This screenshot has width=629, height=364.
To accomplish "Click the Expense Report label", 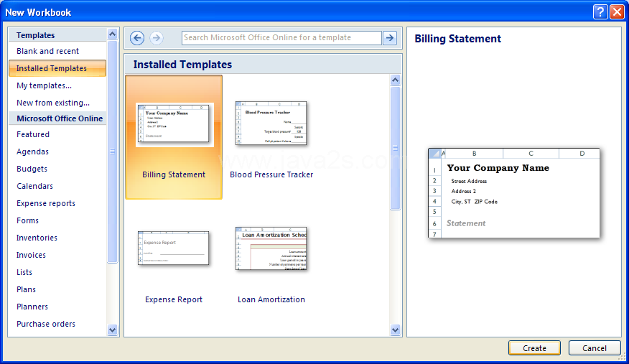I will [174, 299].
